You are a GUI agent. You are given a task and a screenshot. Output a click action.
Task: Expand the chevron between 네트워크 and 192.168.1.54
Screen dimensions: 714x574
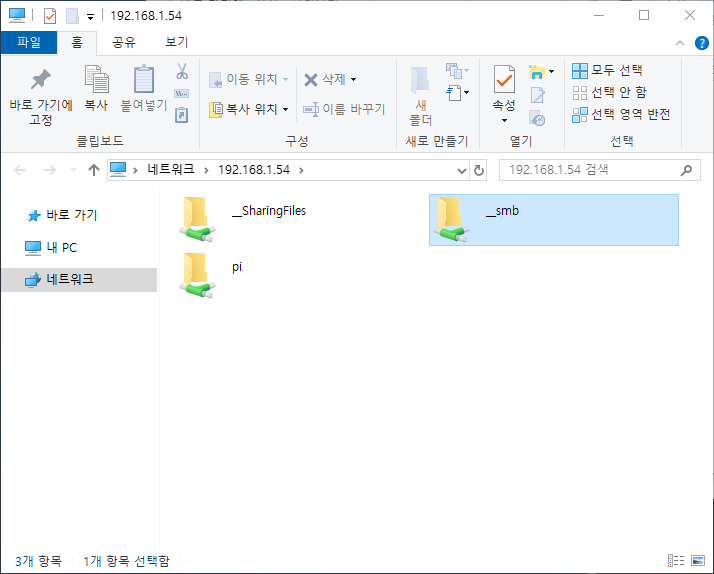(x=206, y=171)
